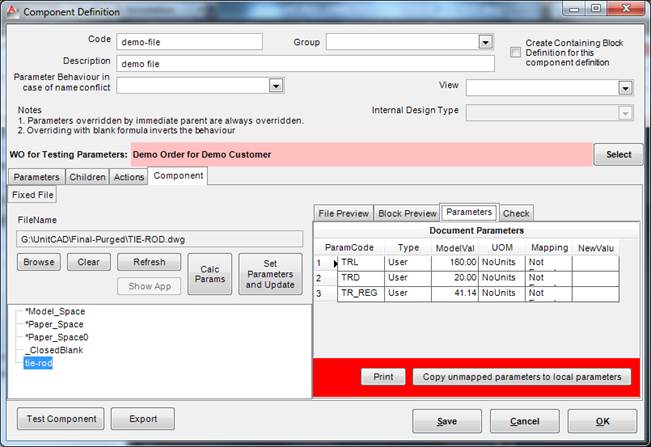Click the AutoCAD icon in title bar

(12, 11)
